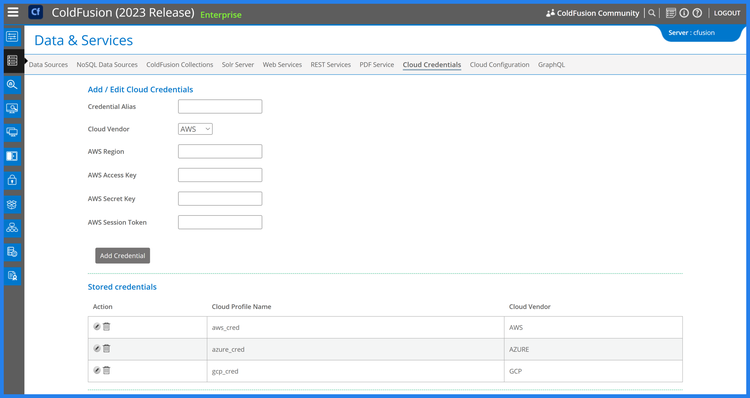Click the sidebar icon showing a cluster hierarchy
Viewport: 750px width, 398px height.
coord(12,228)
